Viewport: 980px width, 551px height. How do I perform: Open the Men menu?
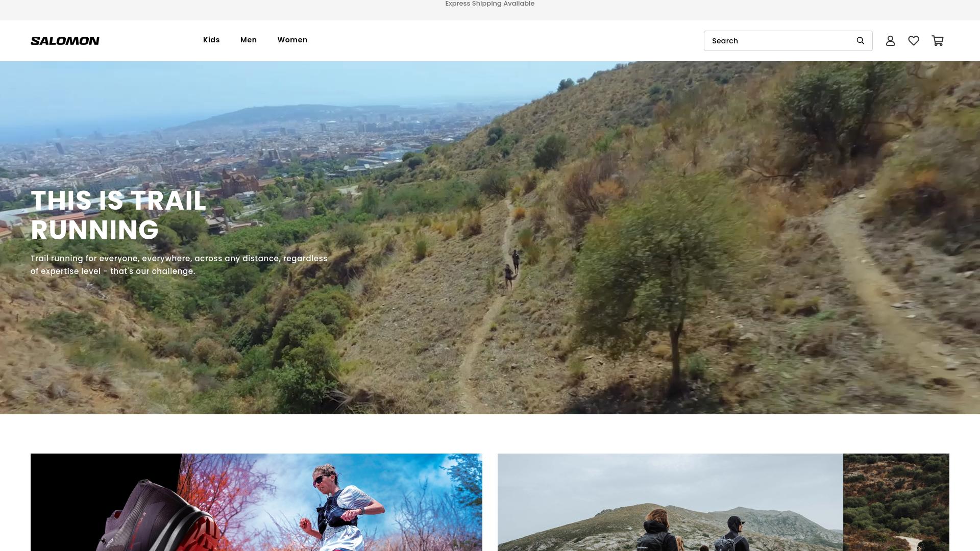tap(249, 40)
